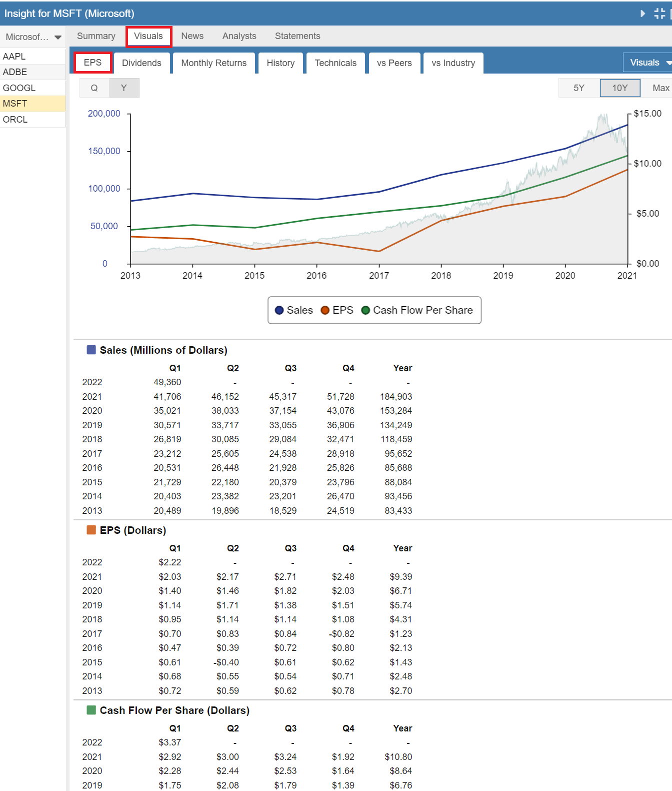Select the Technicals sub-tab
This screenshot has height=791, width=672.
[x=335, y=63]
